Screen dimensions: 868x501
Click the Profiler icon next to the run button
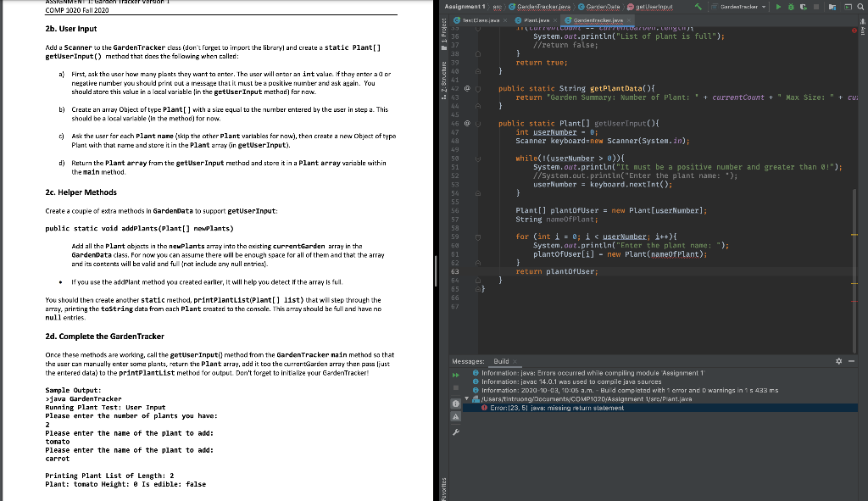832,8
